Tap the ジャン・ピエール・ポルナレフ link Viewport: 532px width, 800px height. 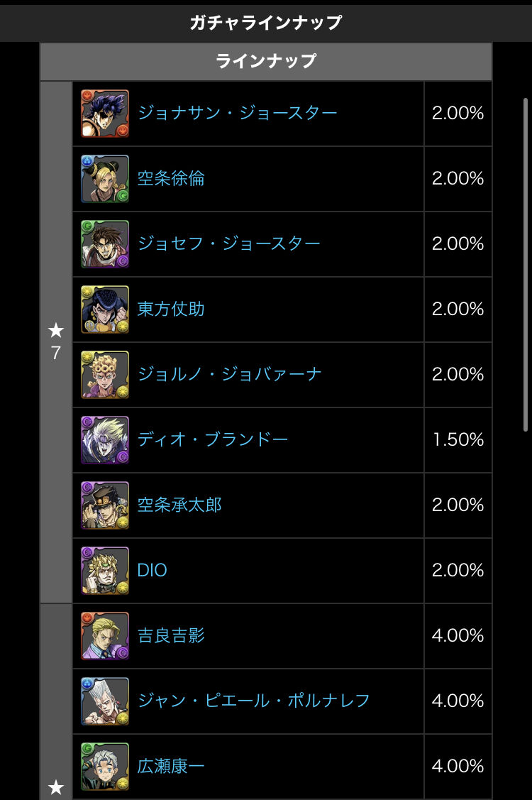[x=253, y=701]
